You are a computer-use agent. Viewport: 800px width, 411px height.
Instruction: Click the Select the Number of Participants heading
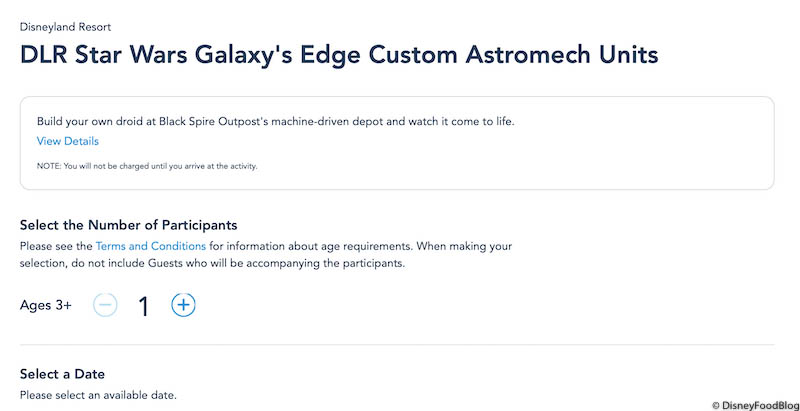click(128, 225)
